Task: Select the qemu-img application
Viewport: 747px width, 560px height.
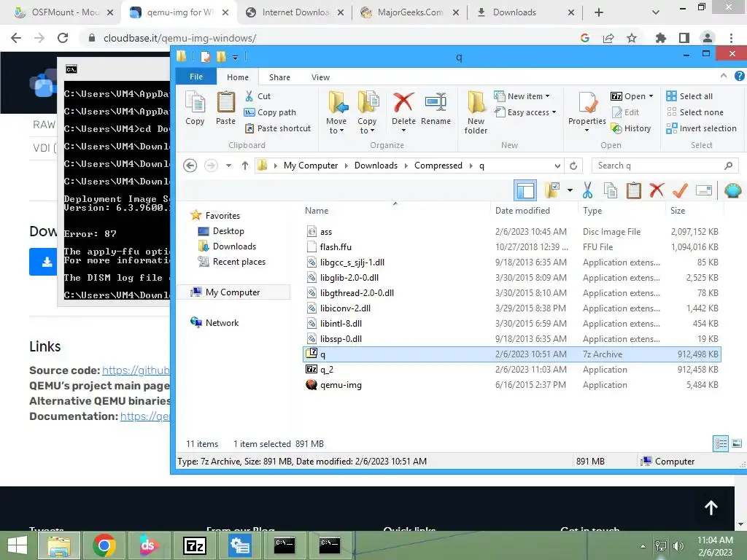Action: click(511, 385)
